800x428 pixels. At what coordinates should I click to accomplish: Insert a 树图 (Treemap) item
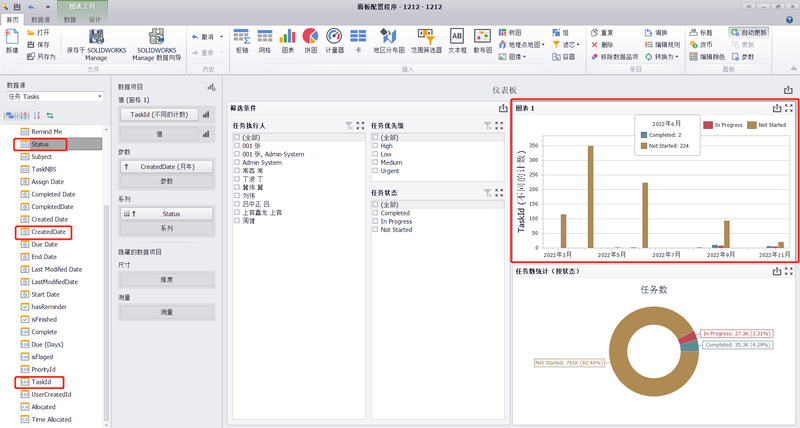pos(510,33)
